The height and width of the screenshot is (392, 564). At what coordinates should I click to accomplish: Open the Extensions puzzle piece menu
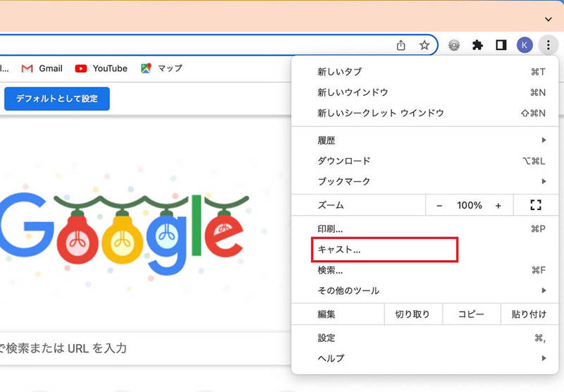click(477, 45)
